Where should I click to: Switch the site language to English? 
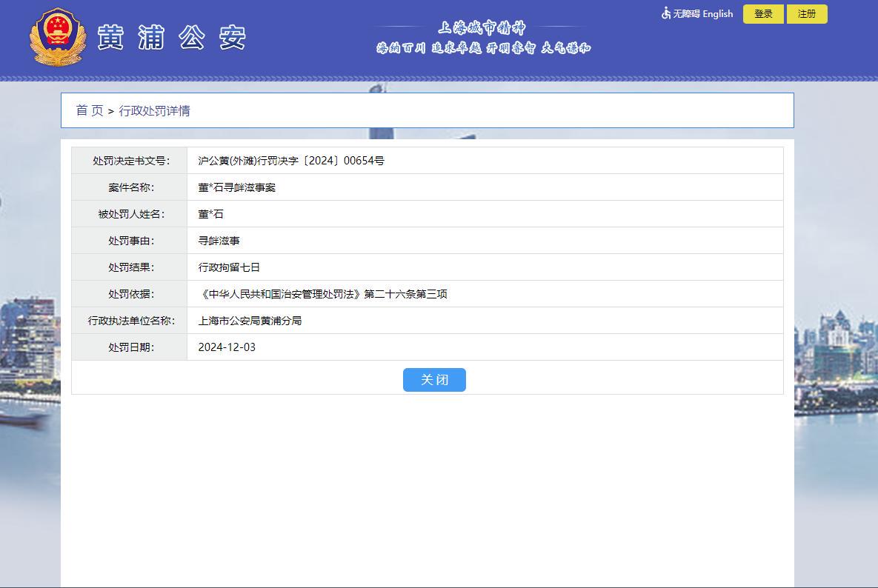pos(718,14)
